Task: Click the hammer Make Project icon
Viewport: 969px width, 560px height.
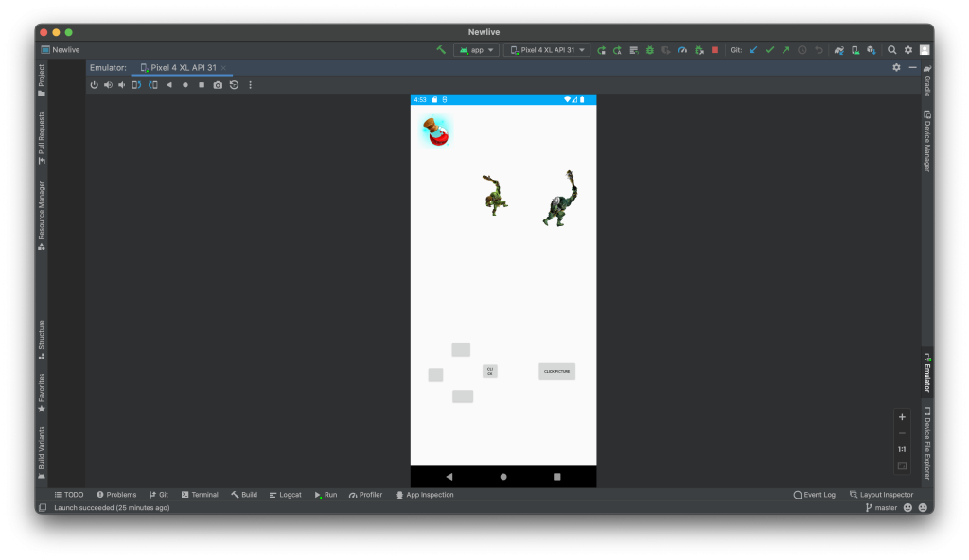Action: tap(441, 50)
